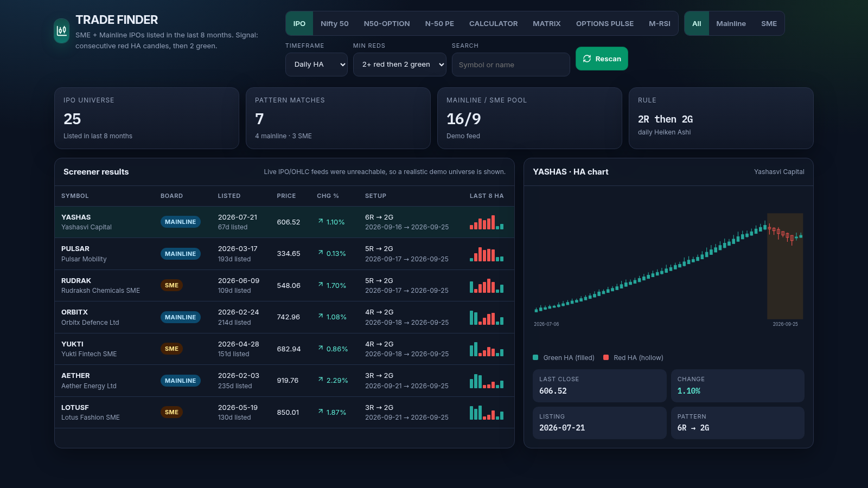
Task: Click the Green HA legend swatch
Action: pos(535,357)
